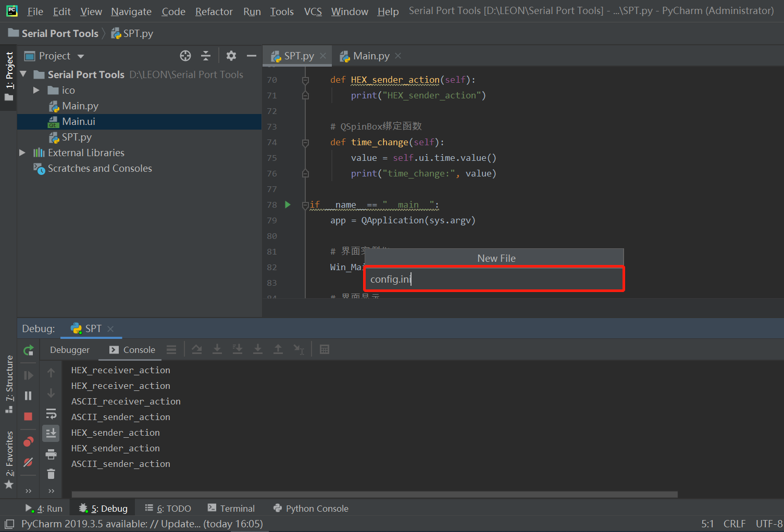Viewport: 784px width, 532px height.
Task: Open the Terminal tool window
Action: (x=231, y=509)
